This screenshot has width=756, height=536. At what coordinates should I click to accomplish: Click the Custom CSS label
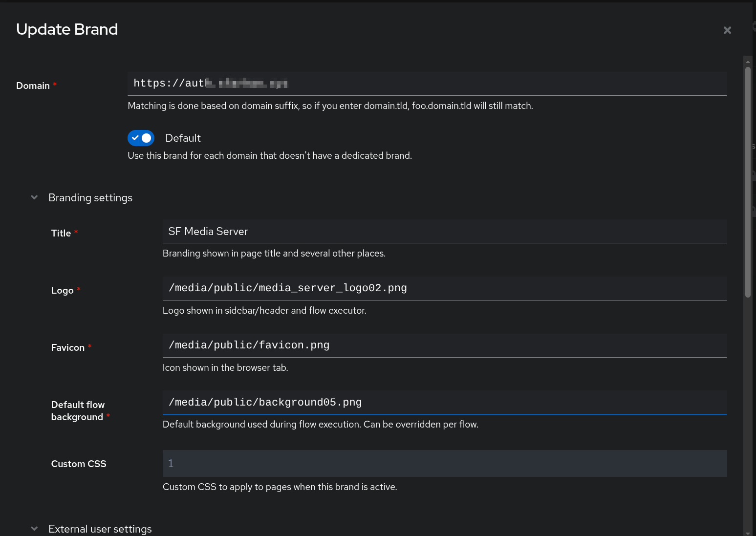coord(79,464)
